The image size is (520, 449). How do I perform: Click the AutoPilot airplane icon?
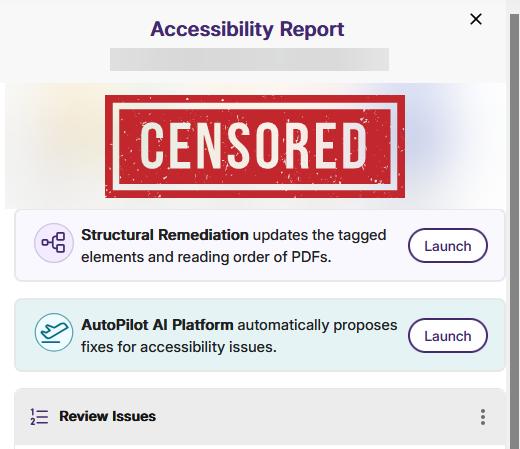tap(54, 332)
